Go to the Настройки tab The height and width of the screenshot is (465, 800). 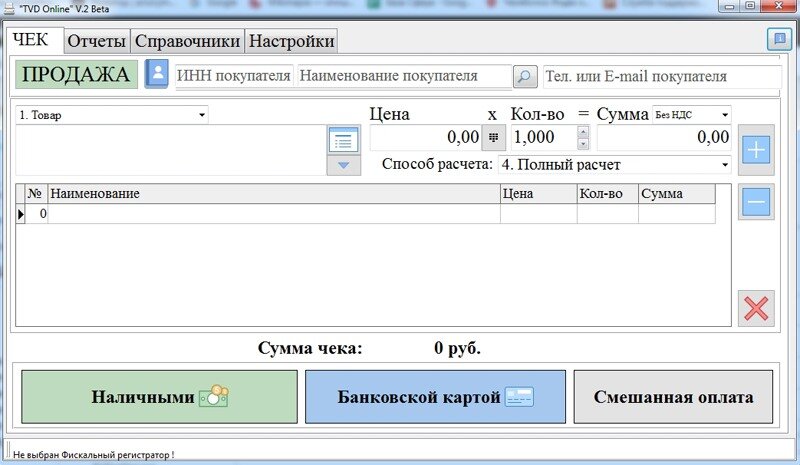click(x=291, y=41)
